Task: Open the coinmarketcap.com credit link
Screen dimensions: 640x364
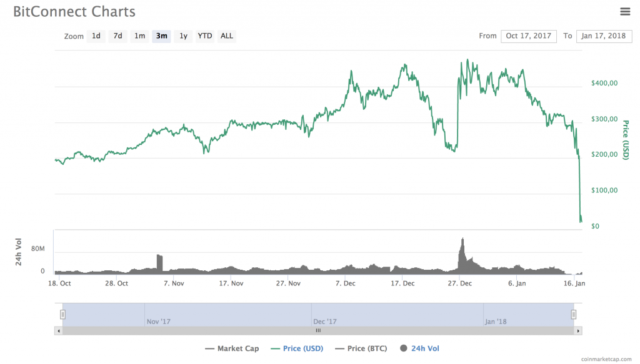Action: pyautogui.click(x=606, y=359)
